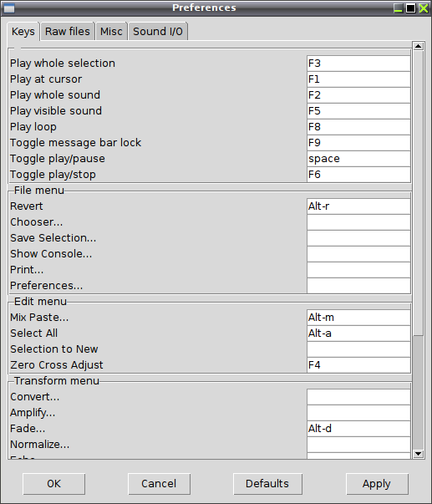432x504 pixels.
Task: Click empty Selection to New shortcut field
Action: coord(358,349)
